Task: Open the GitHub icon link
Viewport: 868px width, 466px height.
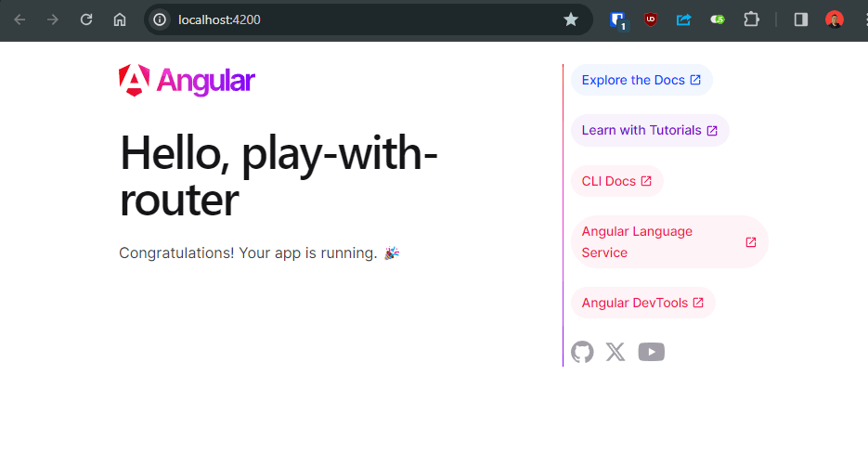Action: pyautogui.click(x=582, y=352)
